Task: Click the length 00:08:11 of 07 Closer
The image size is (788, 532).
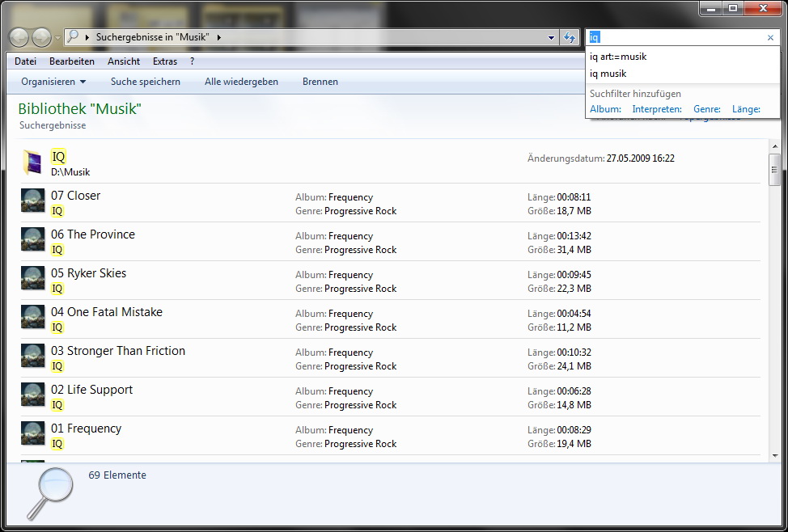Action: pos(574,197)
